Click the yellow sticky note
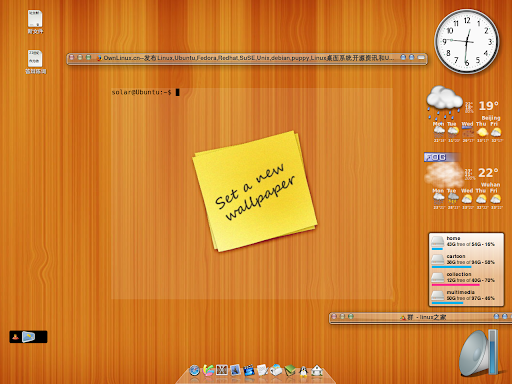The image size is (512, 384). pyautogui.click(x=255, y=191)
